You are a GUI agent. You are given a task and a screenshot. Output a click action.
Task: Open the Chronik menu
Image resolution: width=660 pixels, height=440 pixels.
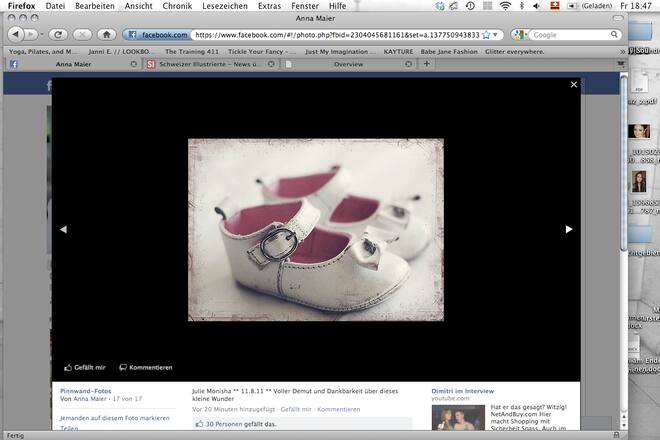(x=176, y=6)
